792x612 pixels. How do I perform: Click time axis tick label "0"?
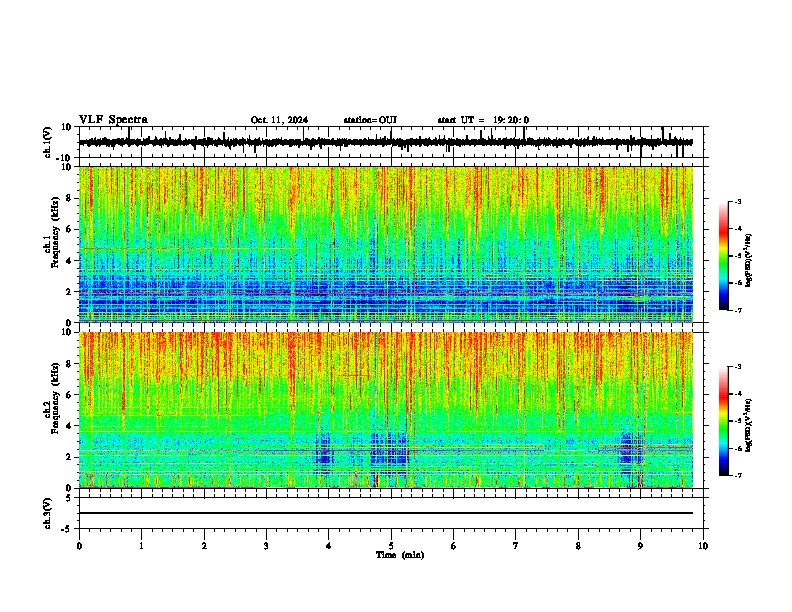tap(79, 546)
